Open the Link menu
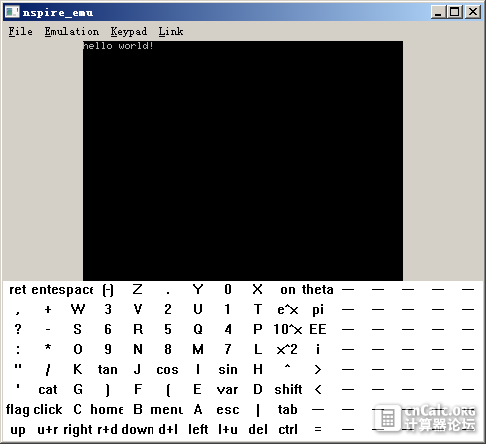Screen dimensions: 486x444 coord(171,31)
